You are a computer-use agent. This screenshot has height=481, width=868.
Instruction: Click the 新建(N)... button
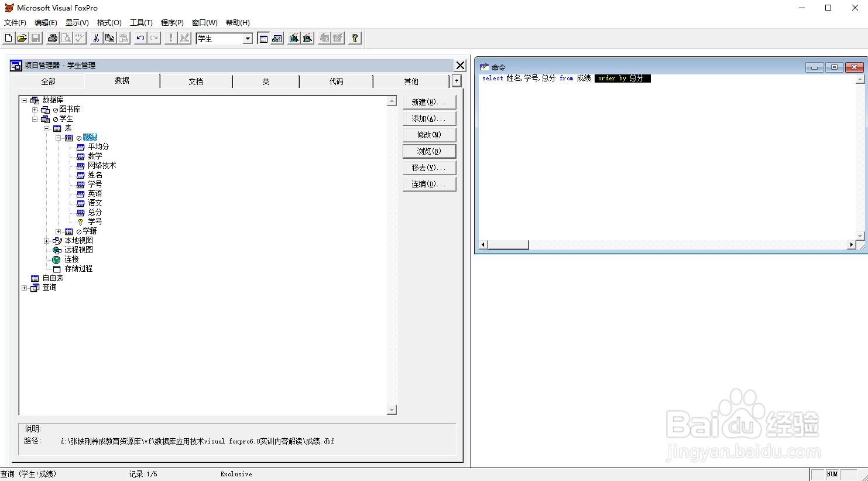point(429,102)
